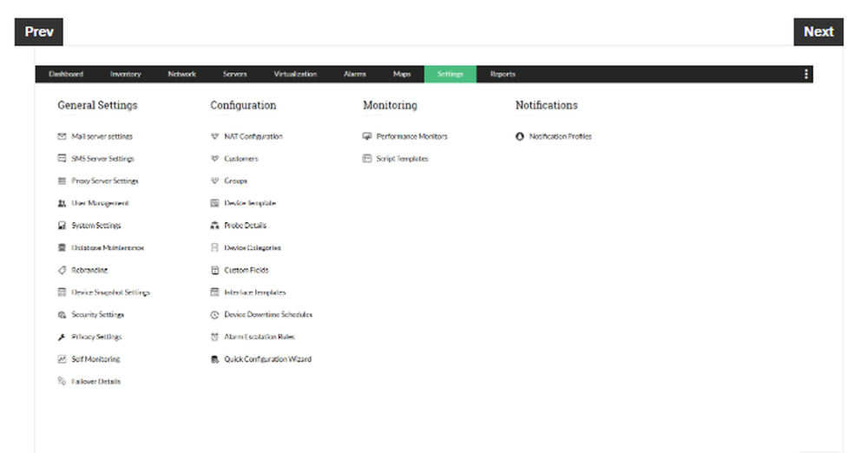Click the Script Templates icon
The image size is (868, 453).
(367, 159)
